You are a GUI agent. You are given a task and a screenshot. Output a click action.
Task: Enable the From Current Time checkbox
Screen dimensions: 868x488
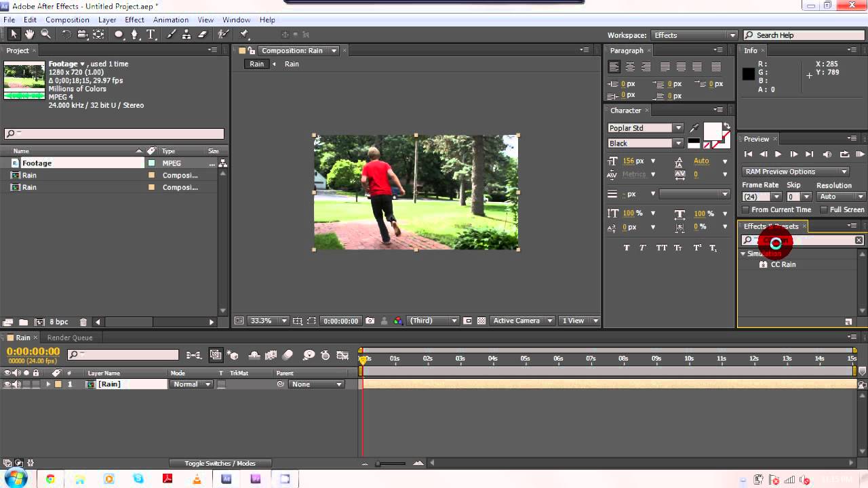click(746, 210)
